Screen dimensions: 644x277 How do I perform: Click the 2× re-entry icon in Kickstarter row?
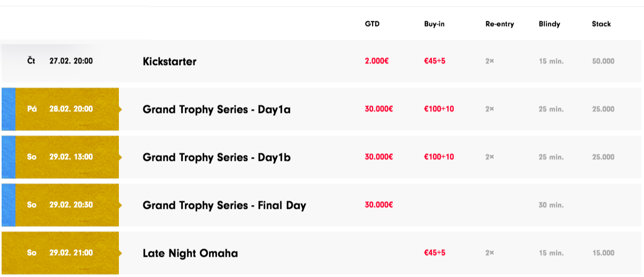489,61
